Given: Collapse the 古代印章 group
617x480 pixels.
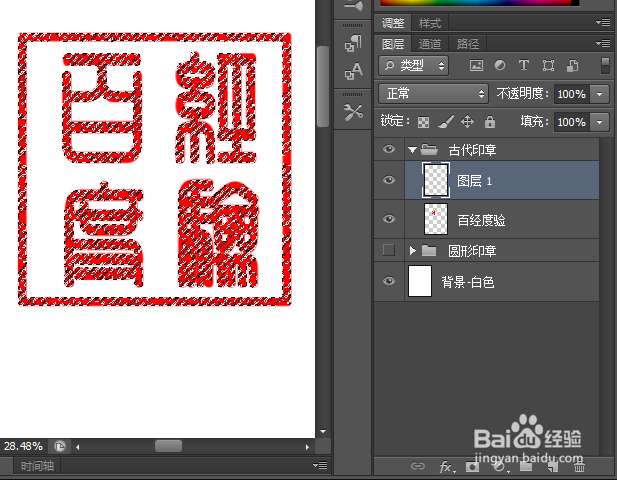Looking at the screenshot, I should (x=412, y=150).
